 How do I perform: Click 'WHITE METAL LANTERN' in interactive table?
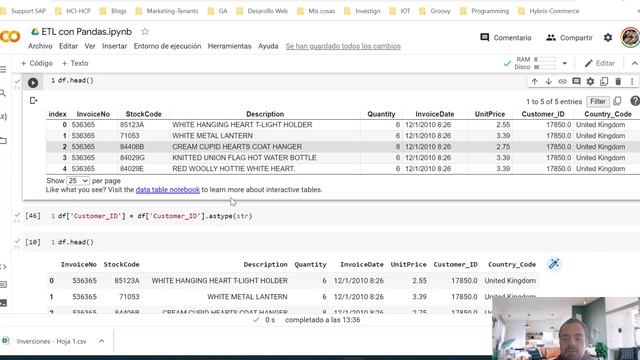coord(212,136)
